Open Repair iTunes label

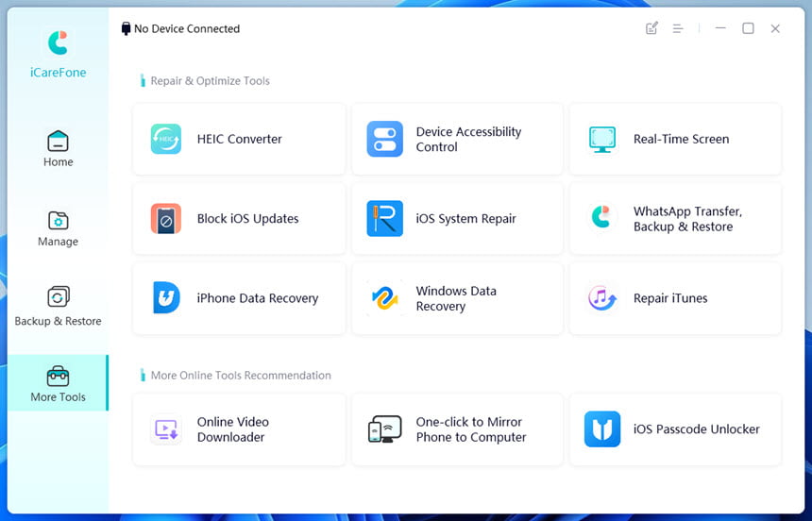click(670, 298)
